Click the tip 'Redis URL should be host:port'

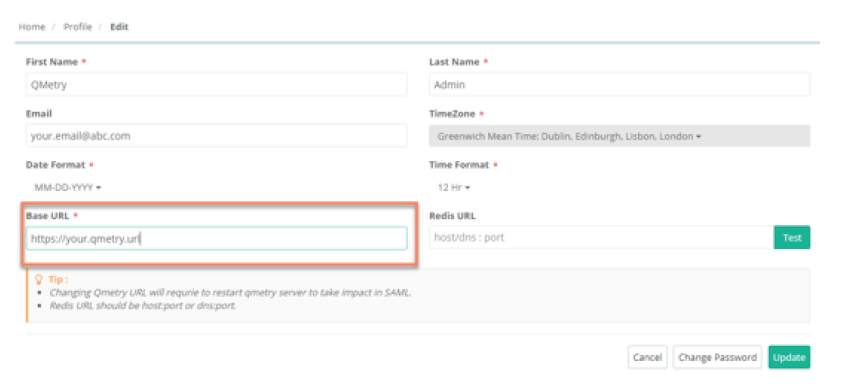[143, 305]
